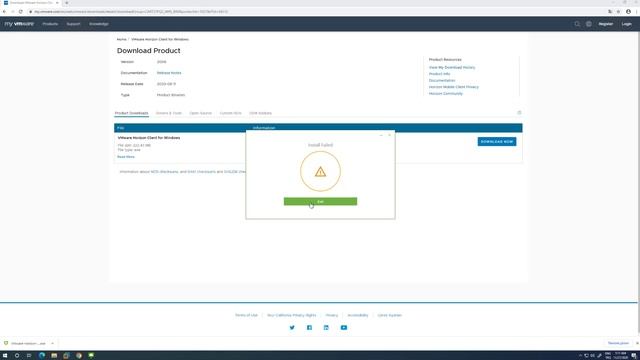Click the green installer icon on the taskbar
This screenshot has height=360, width=640.
pyautogui.click(x=91, y=356)
